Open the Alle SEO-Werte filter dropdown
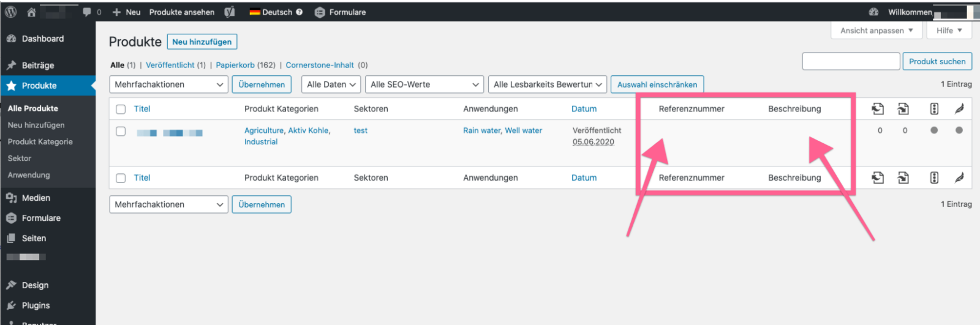The height and width of the screenshot is (325, 980). coord(424,84)
